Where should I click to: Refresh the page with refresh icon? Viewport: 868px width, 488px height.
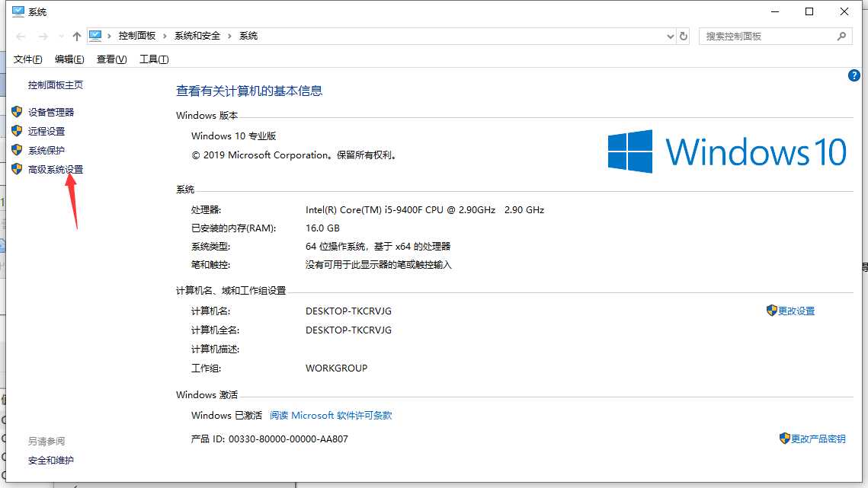point(684,36)
